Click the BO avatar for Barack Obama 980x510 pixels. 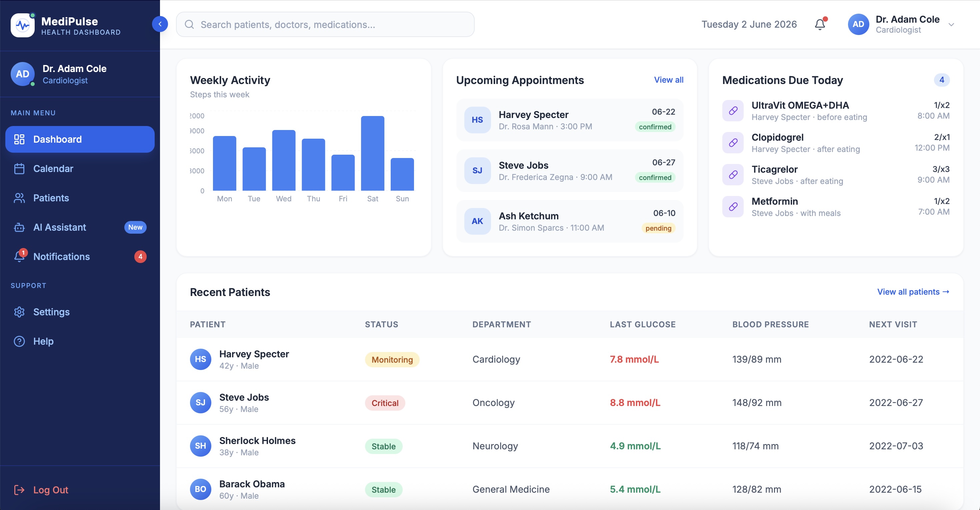point(200,489)
